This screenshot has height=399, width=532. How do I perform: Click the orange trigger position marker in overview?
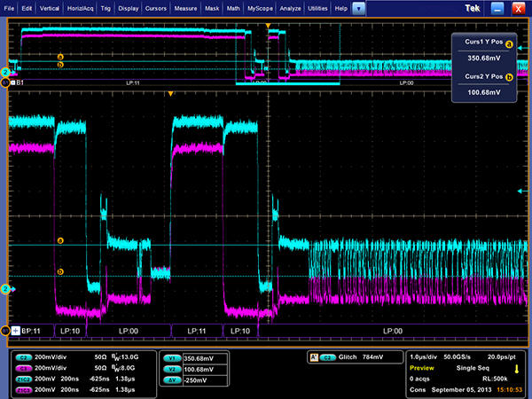[269, 24]
